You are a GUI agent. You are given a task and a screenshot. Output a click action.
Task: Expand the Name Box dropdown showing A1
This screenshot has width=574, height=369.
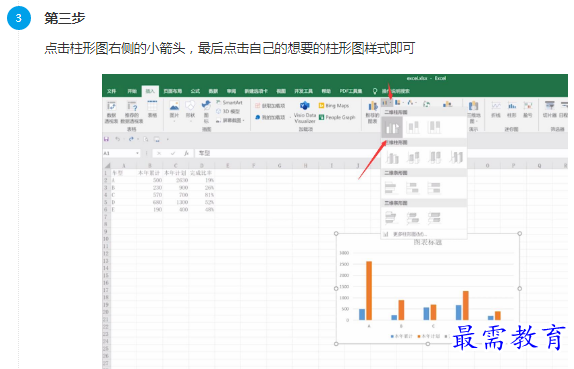(137, 153)
